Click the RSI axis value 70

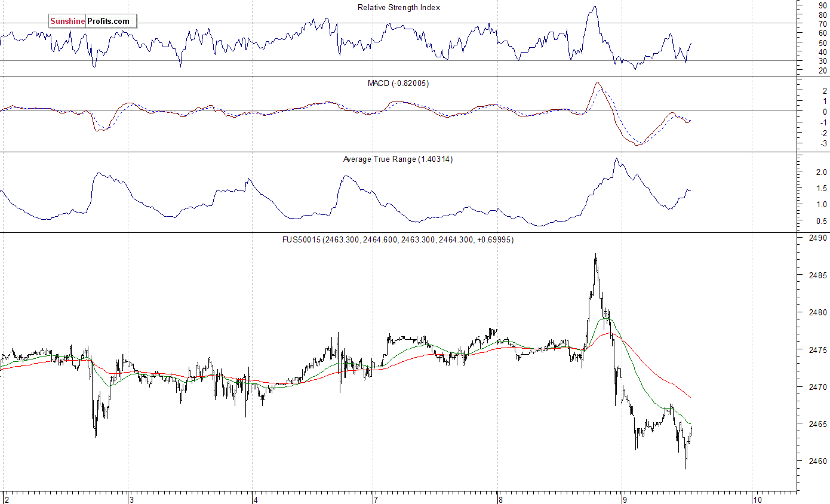tap(823, 24)
